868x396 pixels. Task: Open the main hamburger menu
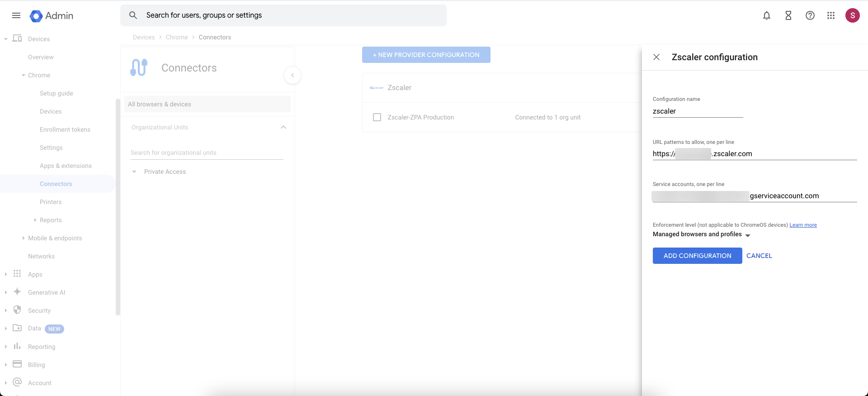coord(16,15)
